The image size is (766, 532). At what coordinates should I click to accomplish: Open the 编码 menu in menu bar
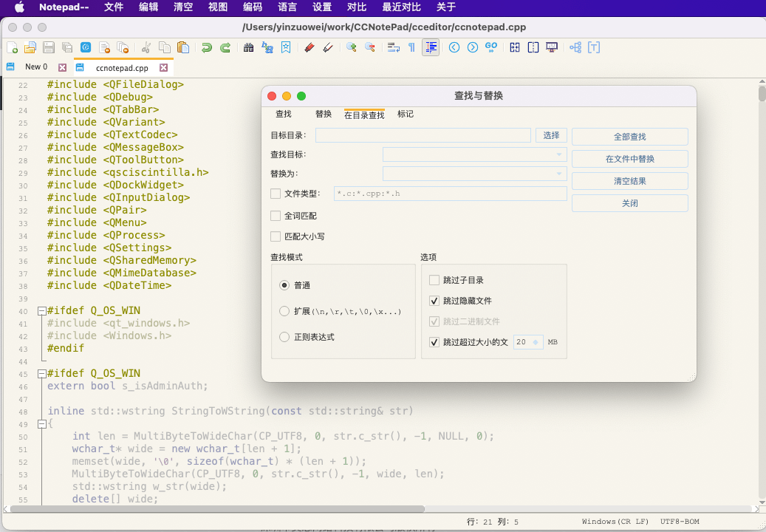point(252,7)
